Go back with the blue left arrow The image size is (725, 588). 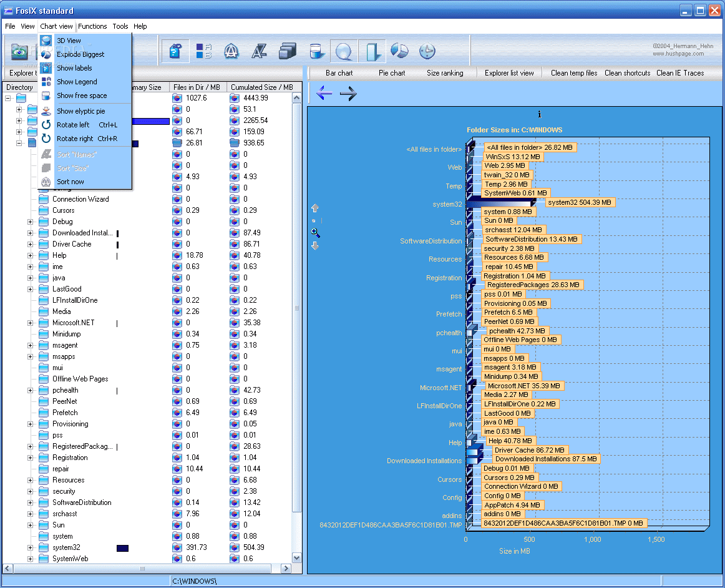coord(324,93)
